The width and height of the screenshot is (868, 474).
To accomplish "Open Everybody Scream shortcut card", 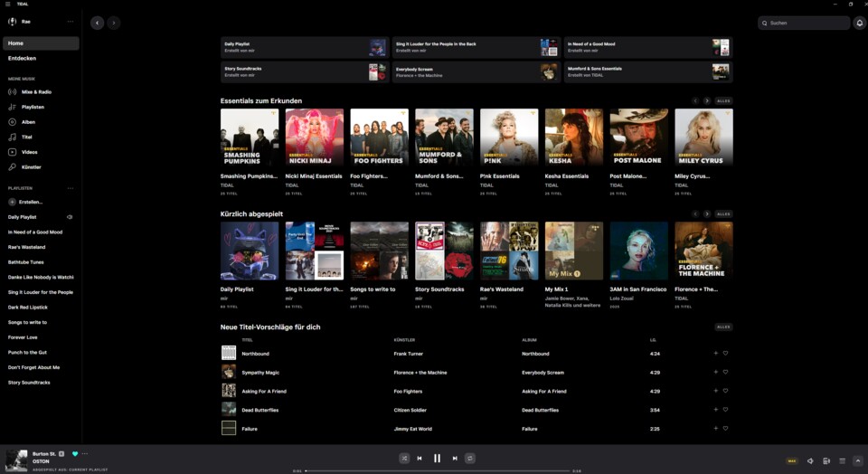I will 476,72.
